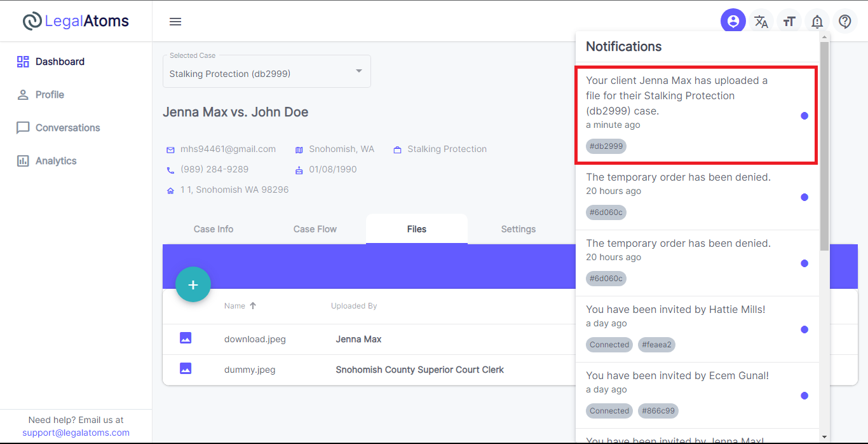Open the Ecem Gunal invitation notification
The width and height of the screenshot is (868, 444).
tap(697, 396)
